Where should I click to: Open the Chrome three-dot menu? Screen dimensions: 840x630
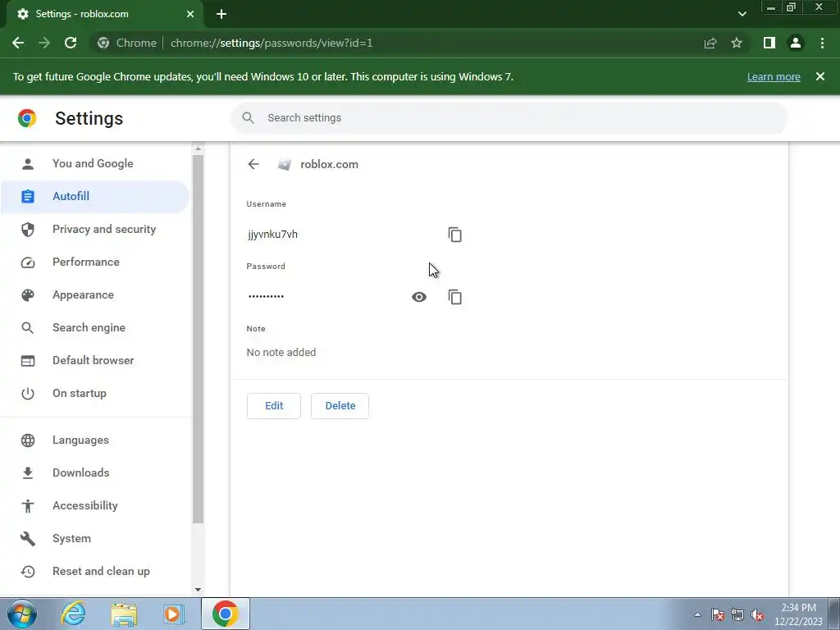(822, 43)
